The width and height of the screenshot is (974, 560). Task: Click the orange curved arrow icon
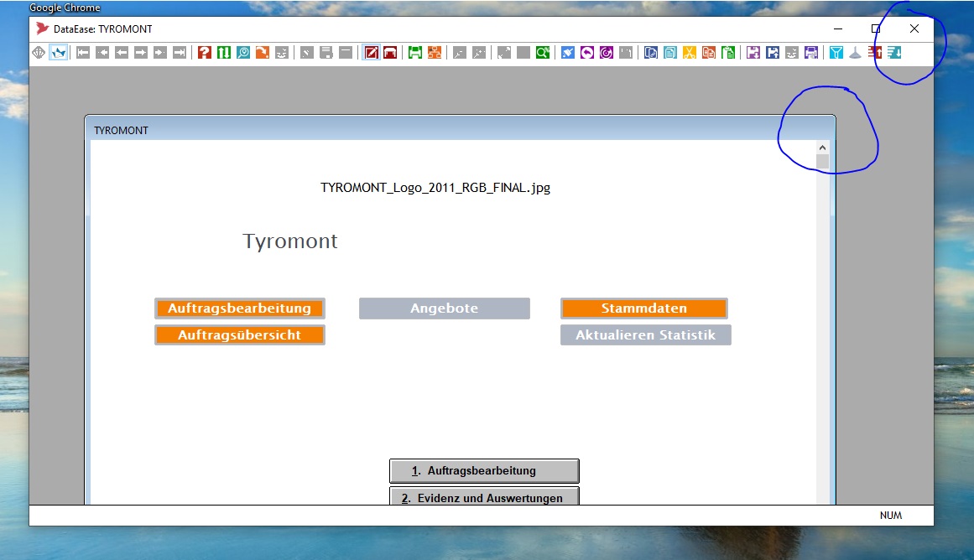tap(263, 53)
